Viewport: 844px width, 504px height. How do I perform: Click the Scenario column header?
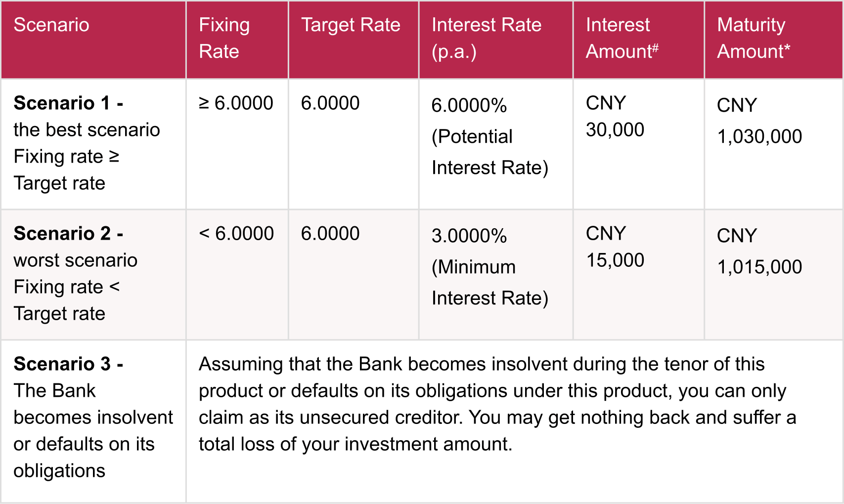click(x=93, y=40)
